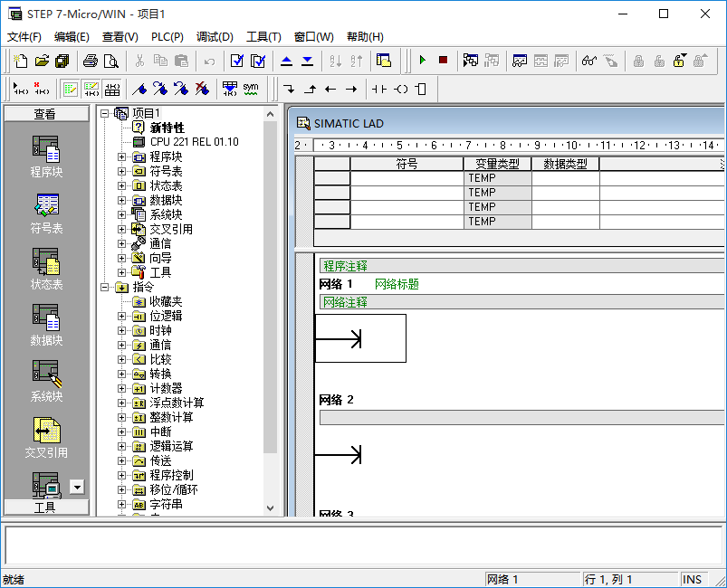This screenshot has width=727, height=588.
Task: Expand the 程序控制 instruction folder
Action: (x=121, y=476)
